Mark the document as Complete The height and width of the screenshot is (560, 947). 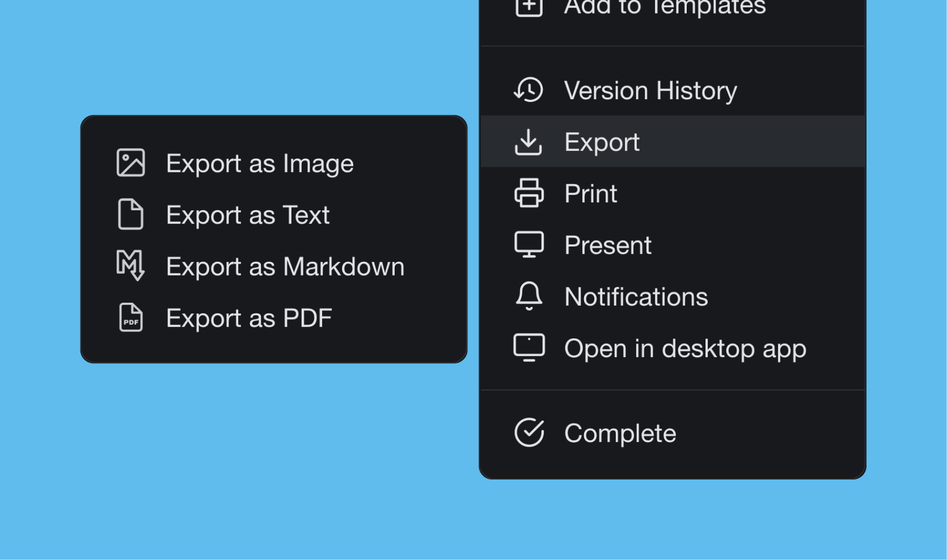pos(620,432)
